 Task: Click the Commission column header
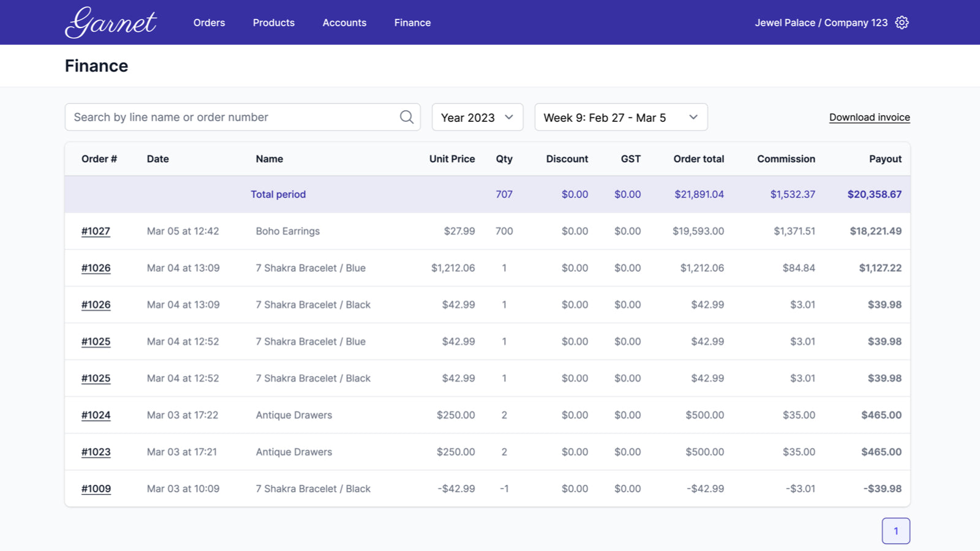tap(786, 159)
